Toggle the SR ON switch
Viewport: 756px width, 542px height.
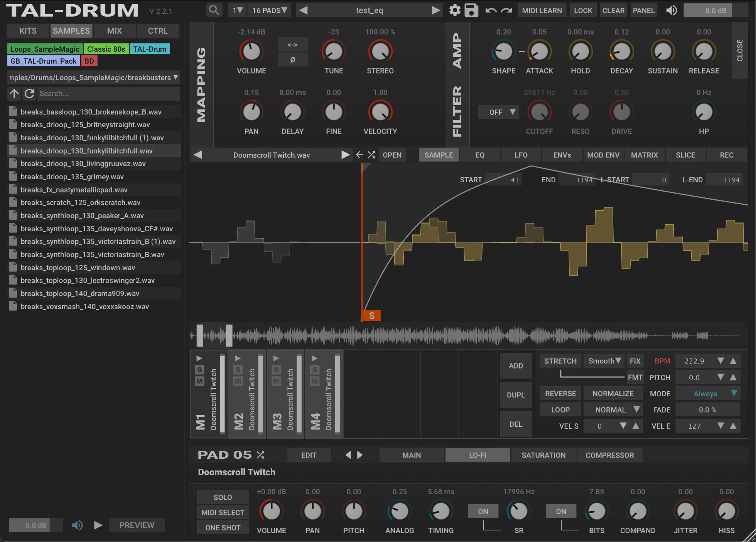(x=483, y=511)
